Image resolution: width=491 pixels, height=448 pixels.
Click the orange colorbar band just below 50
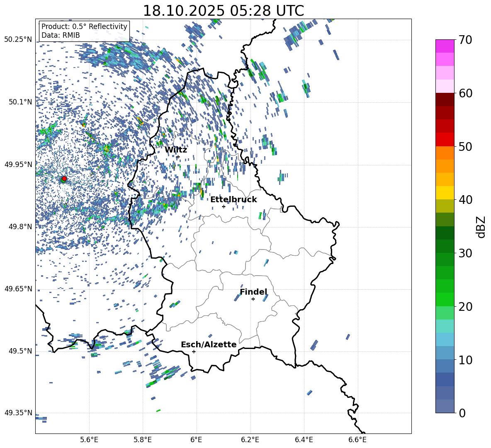(445, 153)
